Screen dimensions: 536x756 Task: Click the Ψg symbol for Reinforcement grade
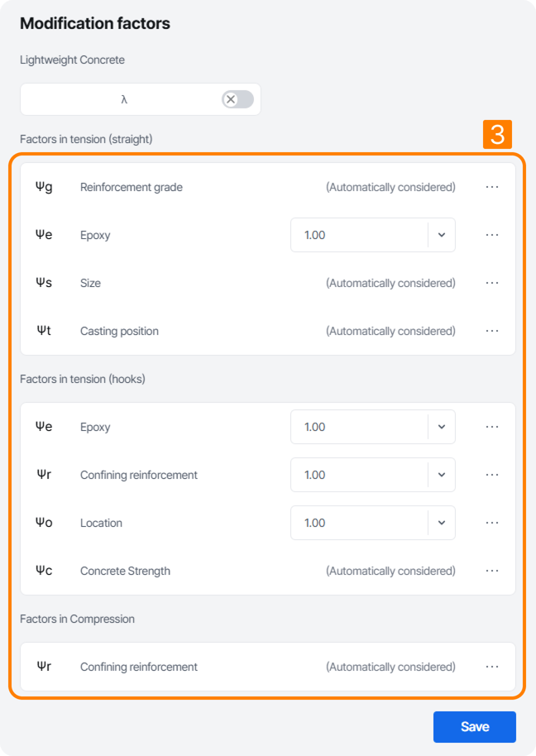(45, 187)
